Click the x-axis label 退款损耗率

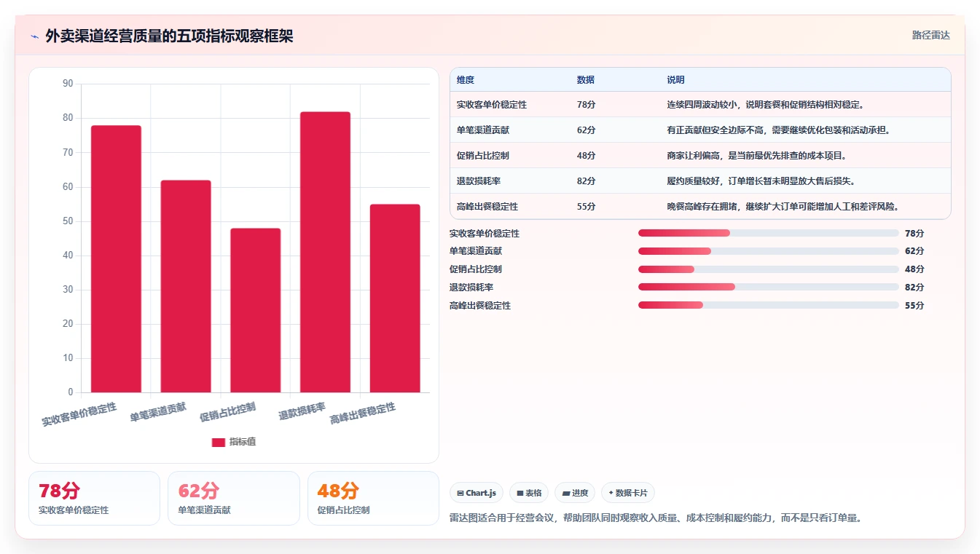(x=302, y=411)
